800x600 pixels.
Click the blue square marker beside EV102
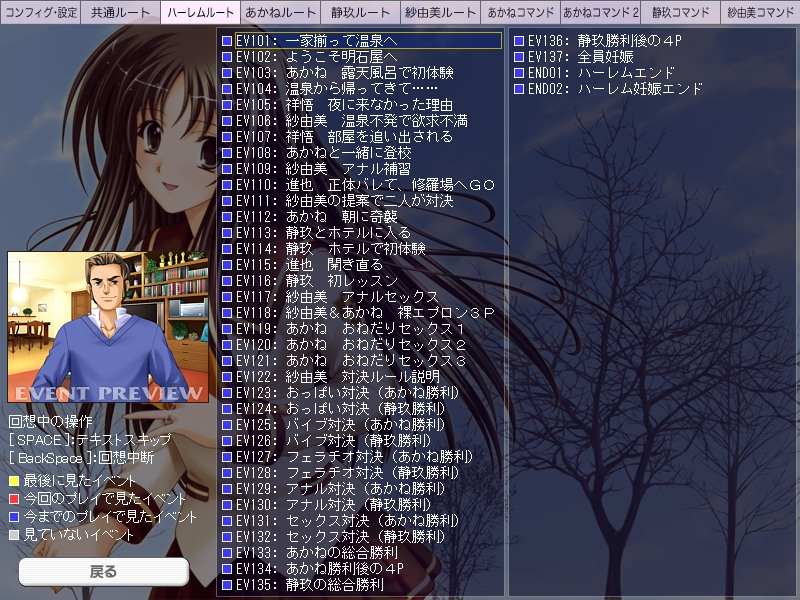227,57
